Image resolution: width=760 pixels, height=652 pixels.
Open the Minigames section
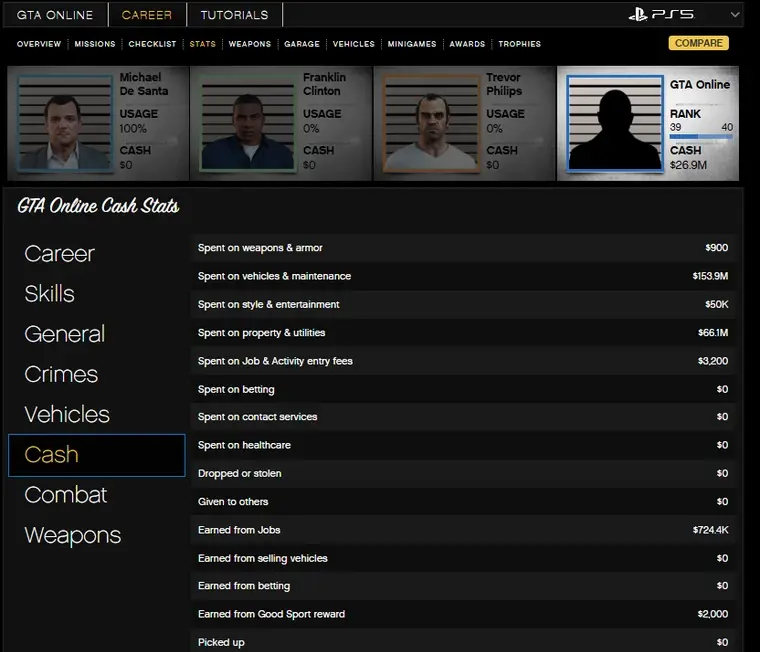pyautogui.click(x=411, y=44)
